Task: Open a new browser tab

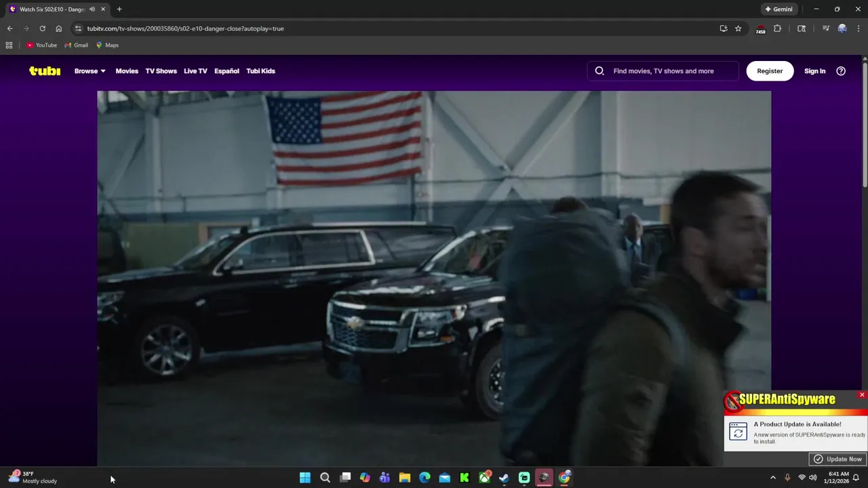Action: [x=119, y=9]
